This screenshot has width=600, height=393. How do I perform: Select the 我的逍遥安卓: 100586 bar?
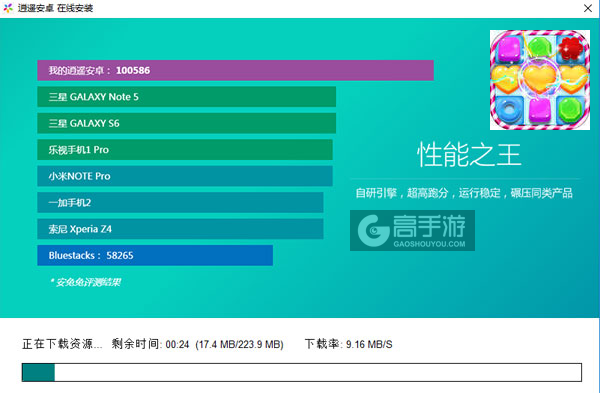(x=235, y=70)
